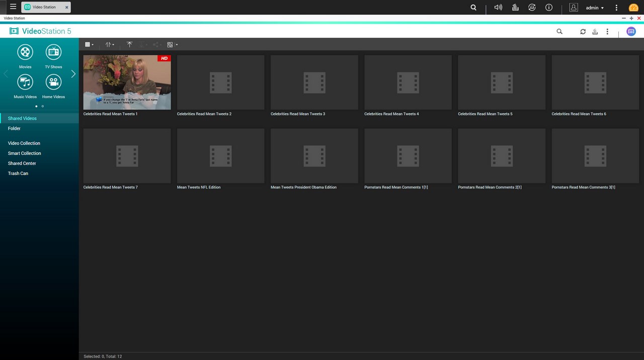Screen dimensions: 644x360
Task: Click the title text 'Celebrities Read Mean Tweets 1'
Action: pos(111,114)
